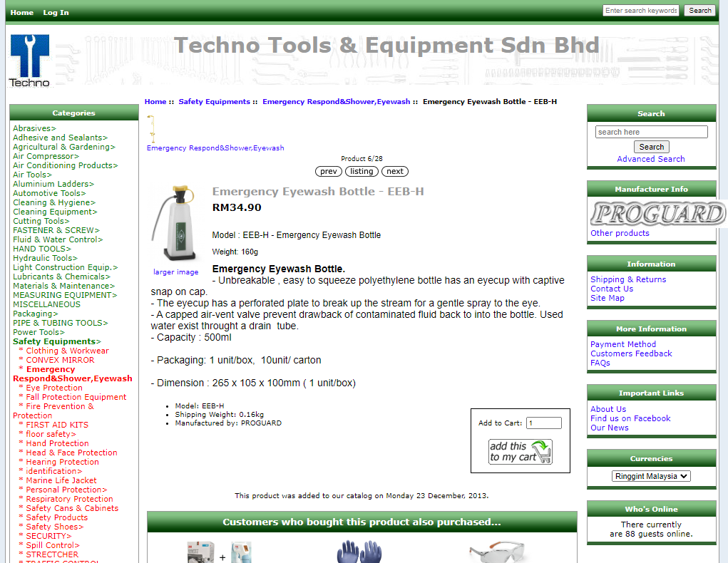Image resolution: width=728 pixels, height=563 pixels.
Task: Click the header Enter search keywords field
Action: point(641,10)
